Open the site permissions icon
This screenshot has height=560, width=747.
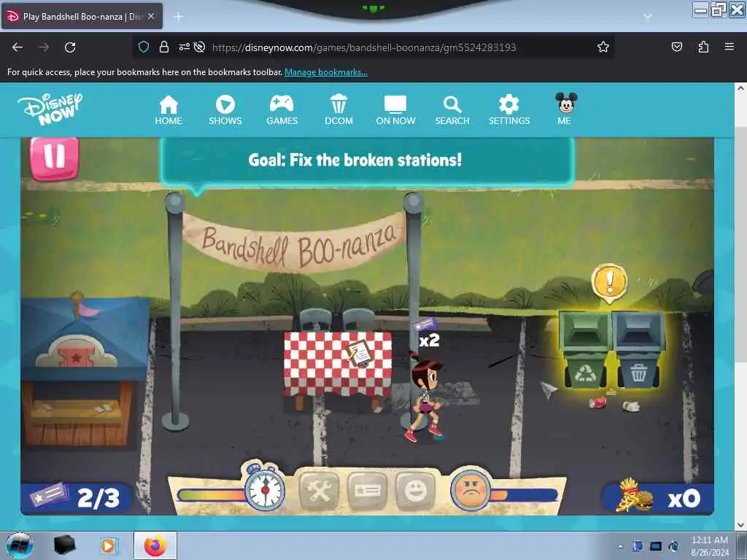click(184, 47)
